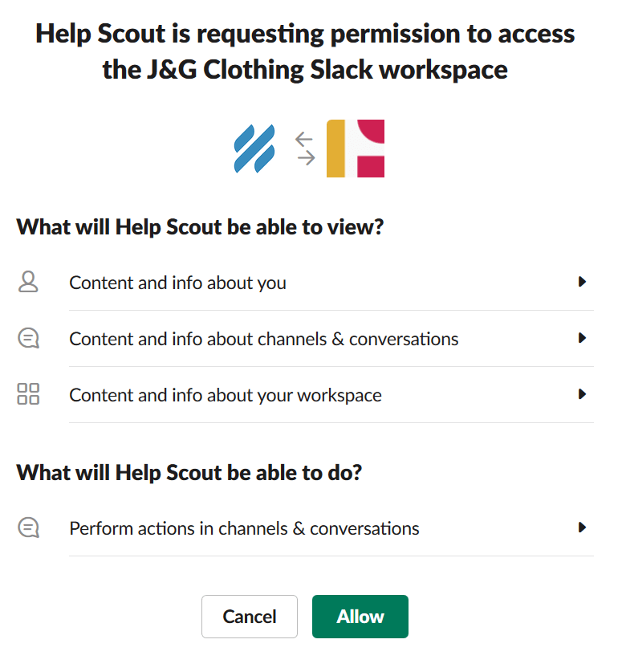The height and width of the screenshot is (672, 622).
Task: Click the permission request title text
Action: click(305, 51)
